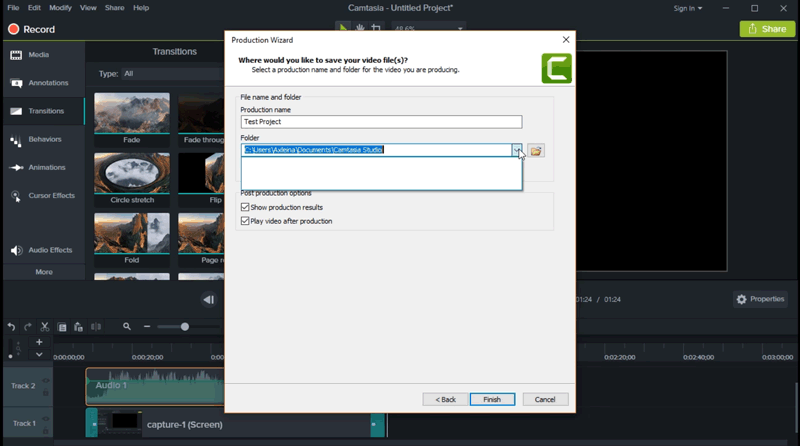This screenshot has height=446, width=800.
Task: Click the Undo arrow in timeline toolbar
Action: coord(11,326)
